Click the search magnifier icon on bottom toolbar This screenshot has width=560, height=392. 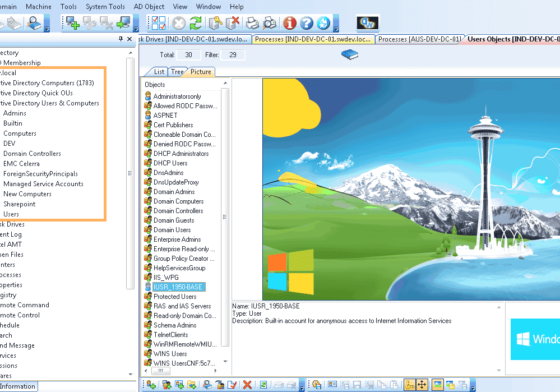[x=206, y=385]
